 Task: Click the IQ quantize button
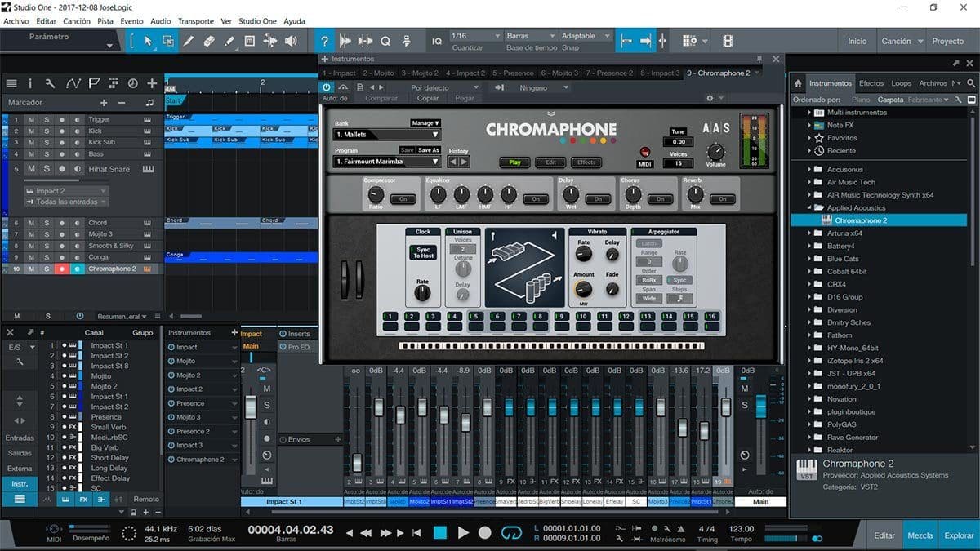[436, 41]
